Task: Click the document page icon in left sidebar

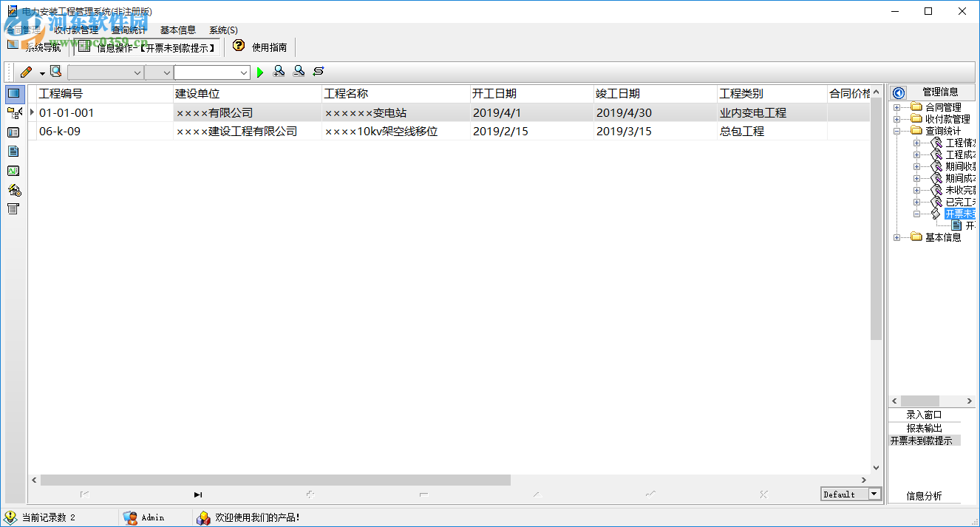Action: [x=13, y=152]
